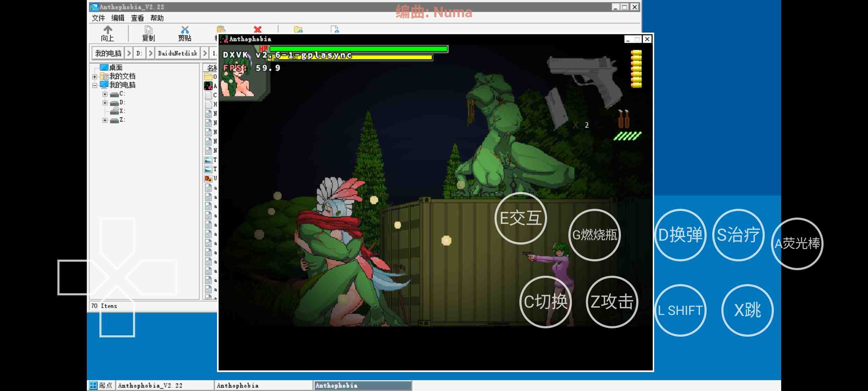Click BaiduNetdisk in the path bar
Viewport: 868px width, 391px height.
pos(177,53)
